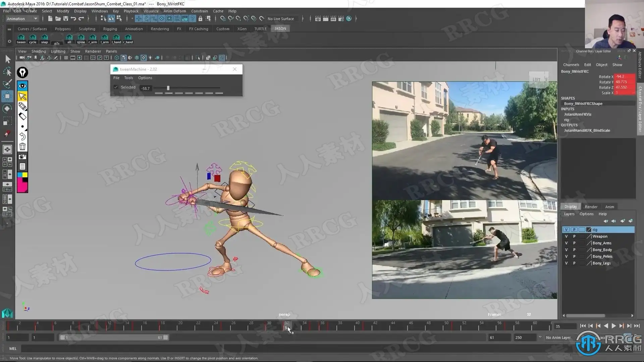Open the No Anim Layer dropdown

click(x=558, y=338)
